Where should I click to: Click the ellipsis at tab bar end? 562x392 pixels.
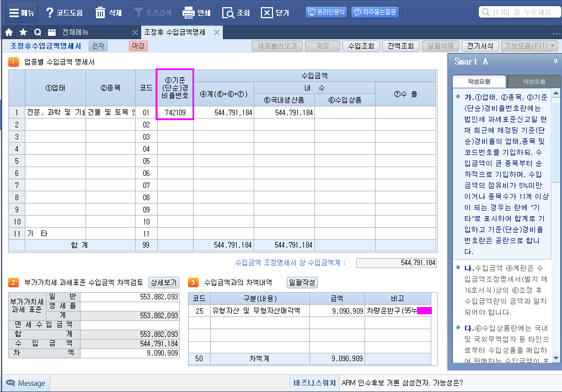tap(556, 34)
